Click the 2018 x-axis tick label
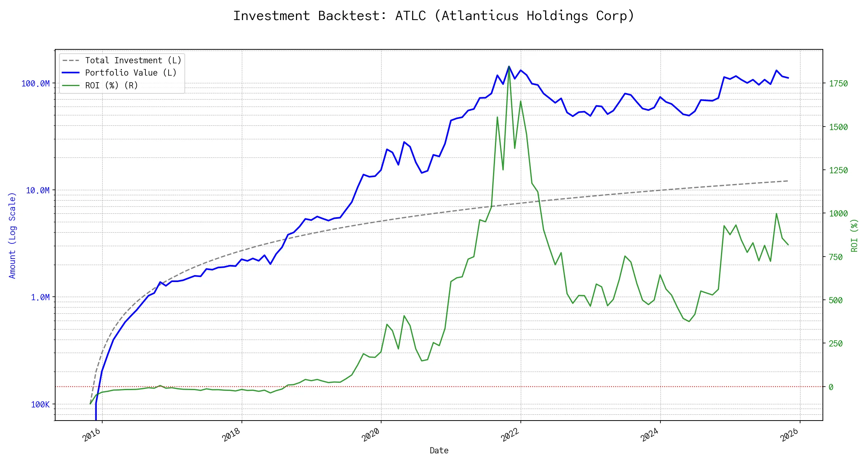Screen dimensions: 868x463 point(231,435)
